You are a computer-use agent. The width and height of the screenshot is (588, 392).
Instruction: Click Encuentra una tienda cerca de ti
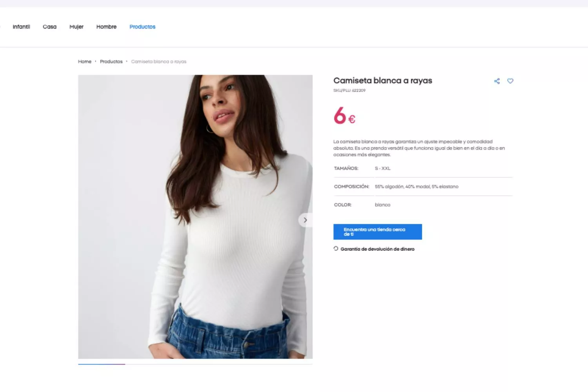pos(377,232)
